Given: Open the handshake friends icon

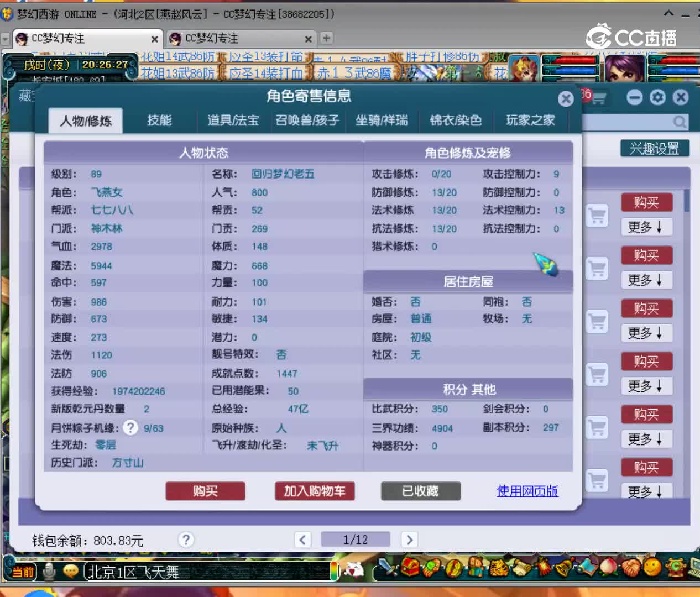Looking at the screenshot, I should 631,567.
